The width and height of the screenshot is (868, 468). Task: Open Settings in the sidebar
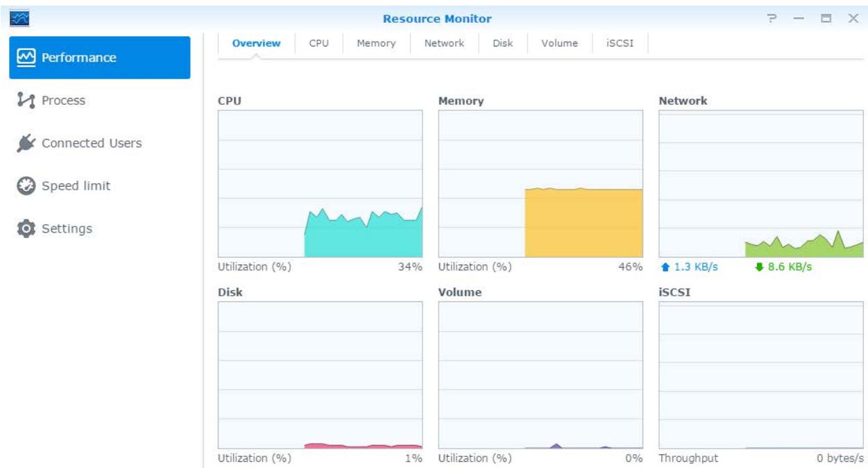pos(100,228)
